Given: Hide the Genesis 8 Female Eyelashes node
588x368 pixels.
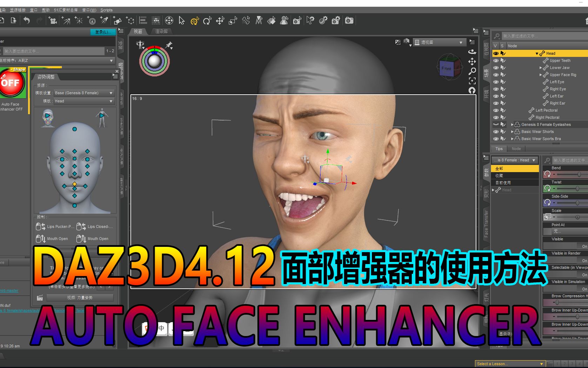Looking at the screenshot, I should [496, 124].
